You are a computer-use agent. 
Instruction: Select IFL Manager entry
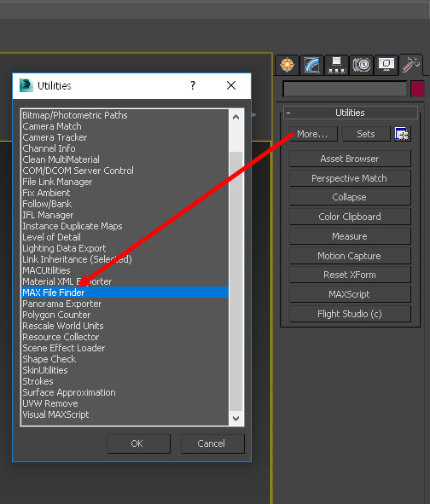pos(125,215)
